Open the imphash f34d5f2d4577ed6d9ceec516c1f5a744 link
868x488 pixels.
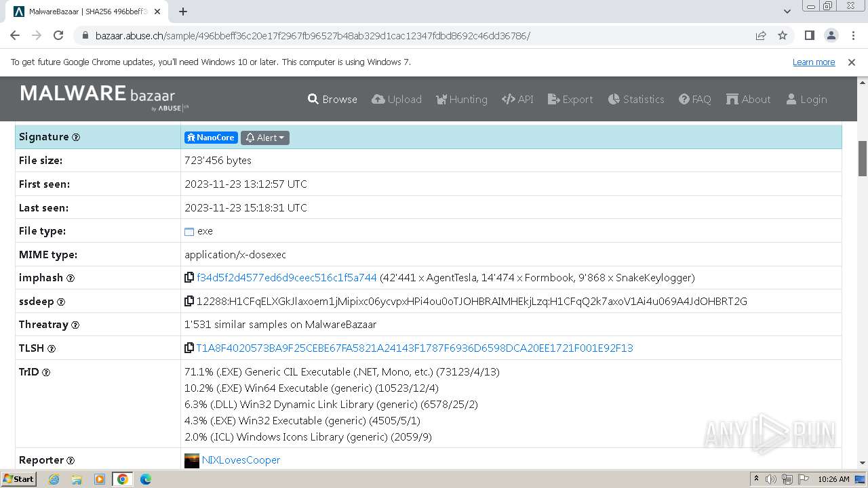tap(286, 278)
